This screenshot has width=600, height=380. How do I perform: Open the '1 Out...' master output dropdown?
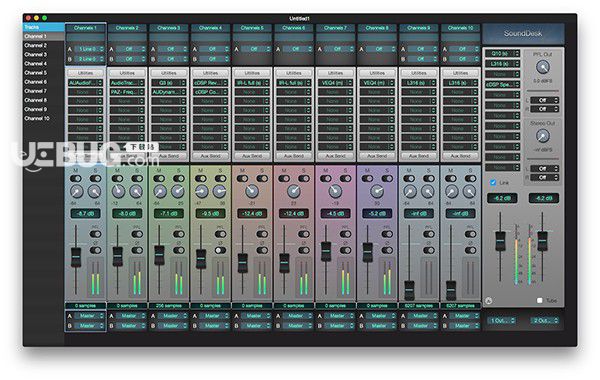502,320
